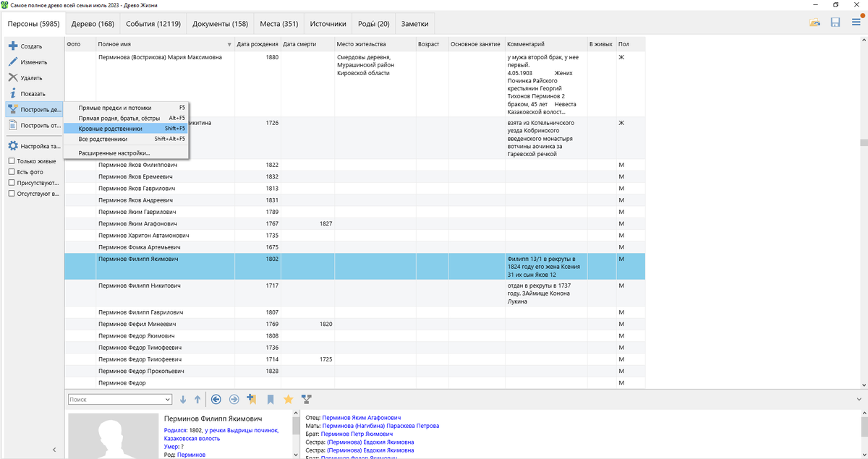Open the Источники tab
The height and width of the screenshot is (459, 868).
click(328, 24)
